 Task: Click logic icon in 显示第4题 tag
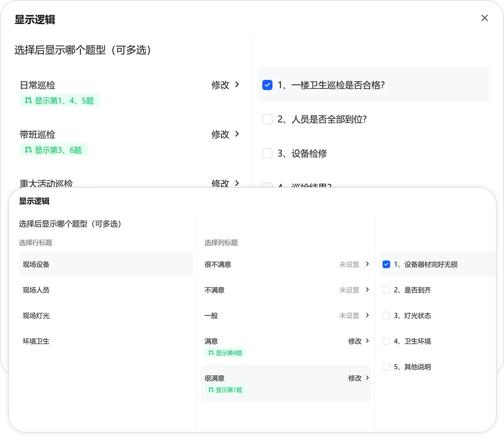(x=211, y=353)
